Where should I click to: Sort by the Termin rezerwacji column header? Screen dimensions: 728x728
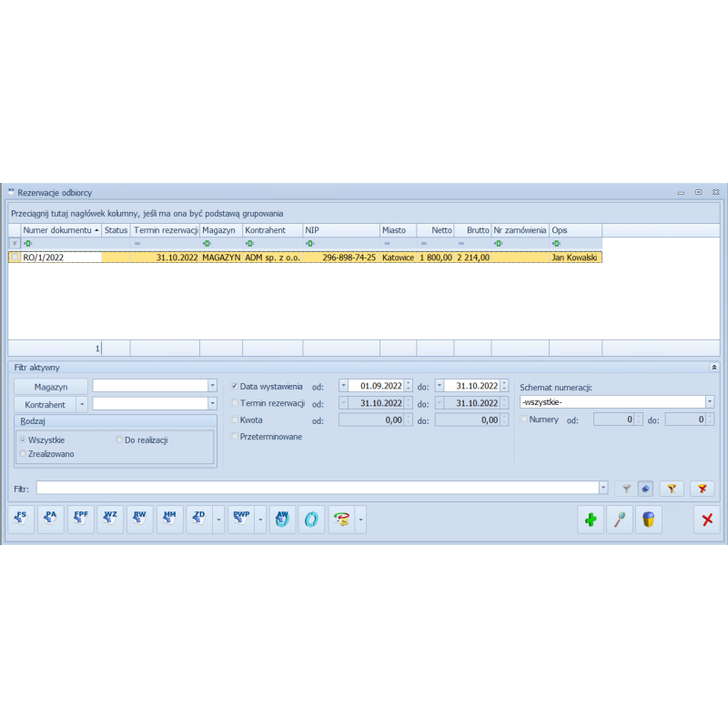(x=165, y=230)
